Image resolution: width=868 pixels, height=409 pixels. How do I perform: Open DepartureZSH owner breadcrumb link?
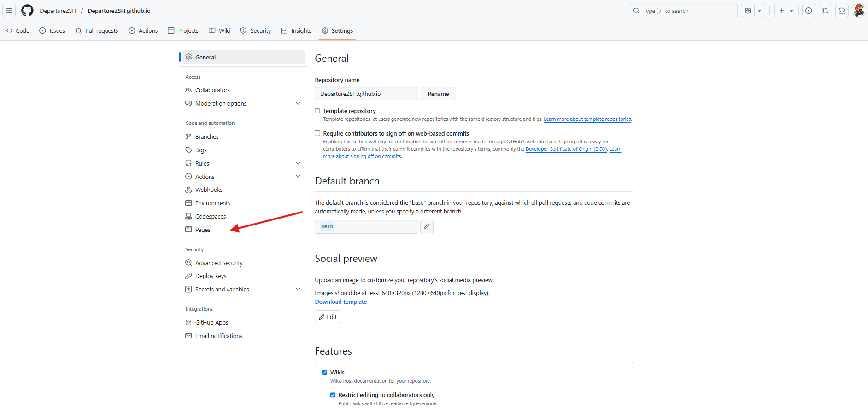point(58,11)
